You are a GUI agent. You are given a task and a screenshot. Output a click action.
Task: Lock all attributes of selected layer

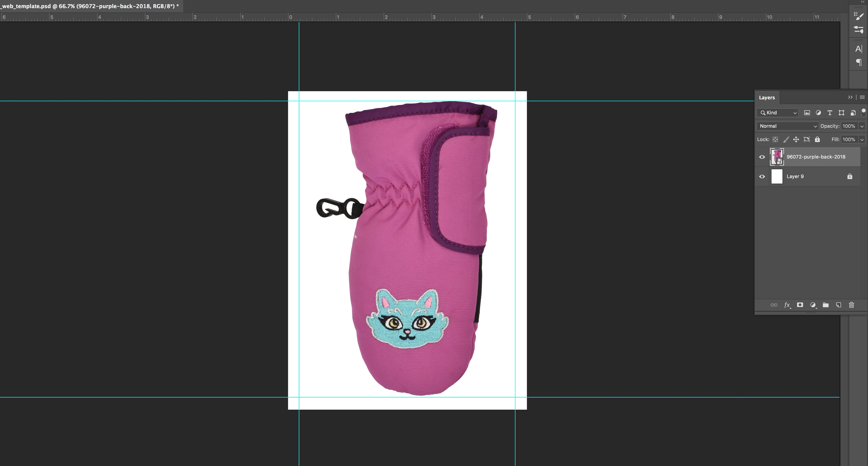(817, 139)
